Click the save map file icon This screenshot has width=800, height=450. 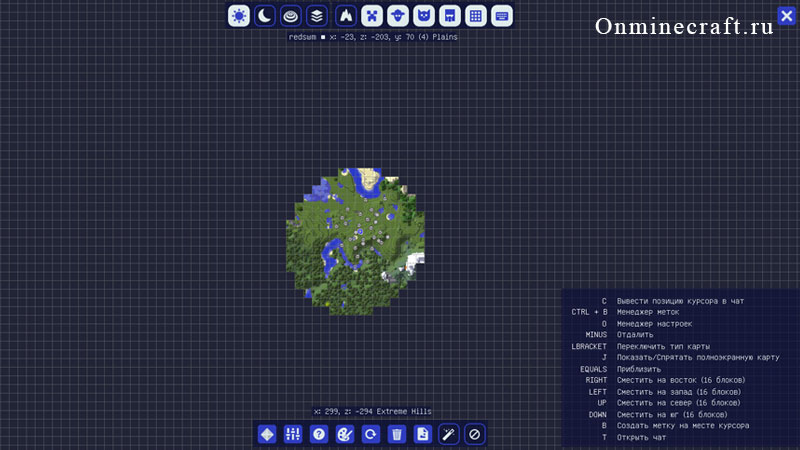point(423,434)
